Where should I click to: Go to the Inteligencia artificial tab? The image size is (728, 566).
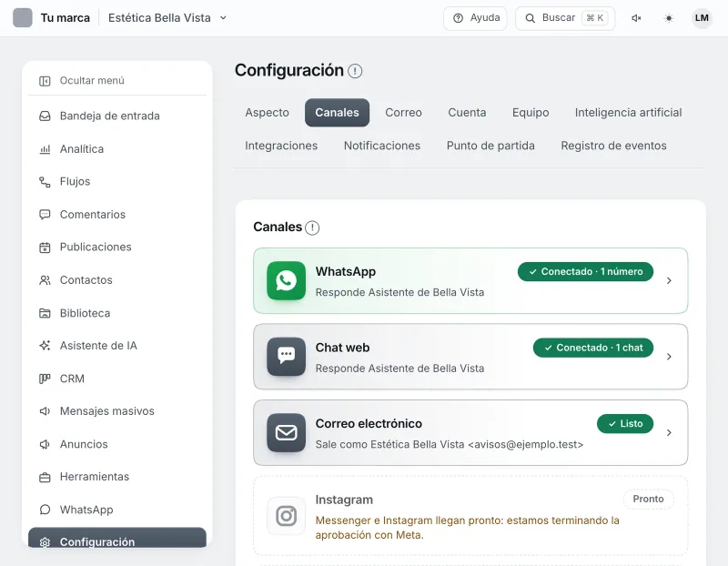628,113
